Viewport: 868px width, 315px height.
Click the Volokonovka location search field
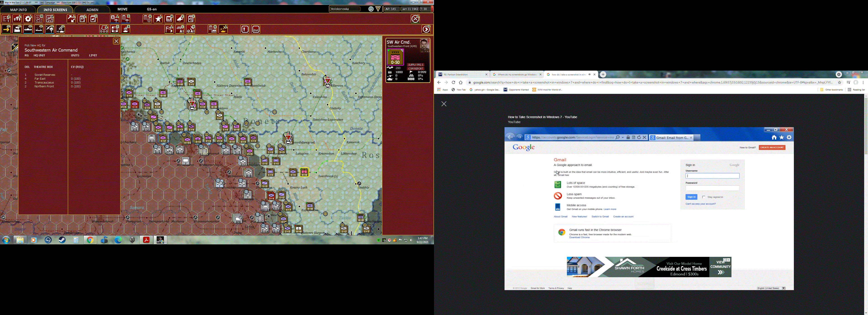tap(345, 9)
